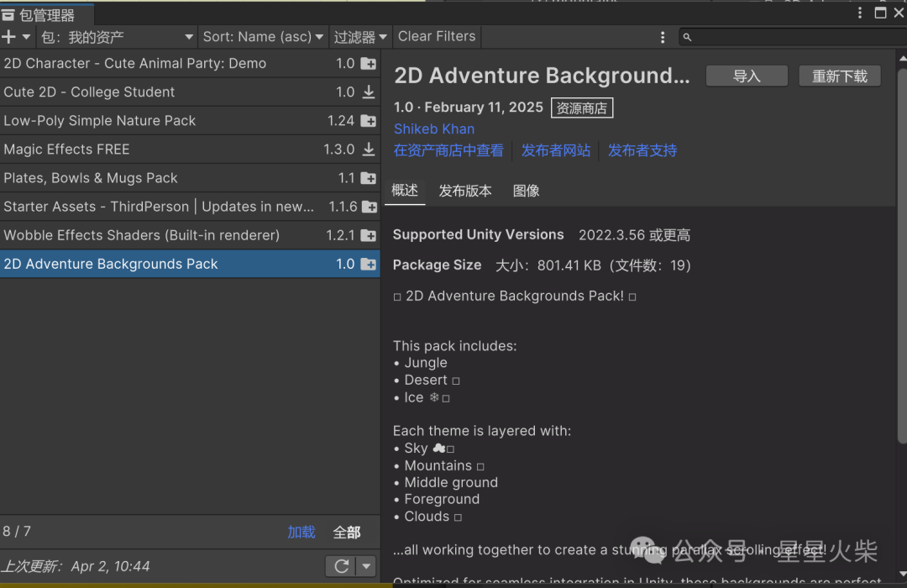Switch to the 图像 images tab
The image size is (907, 588).
point(526,191)
